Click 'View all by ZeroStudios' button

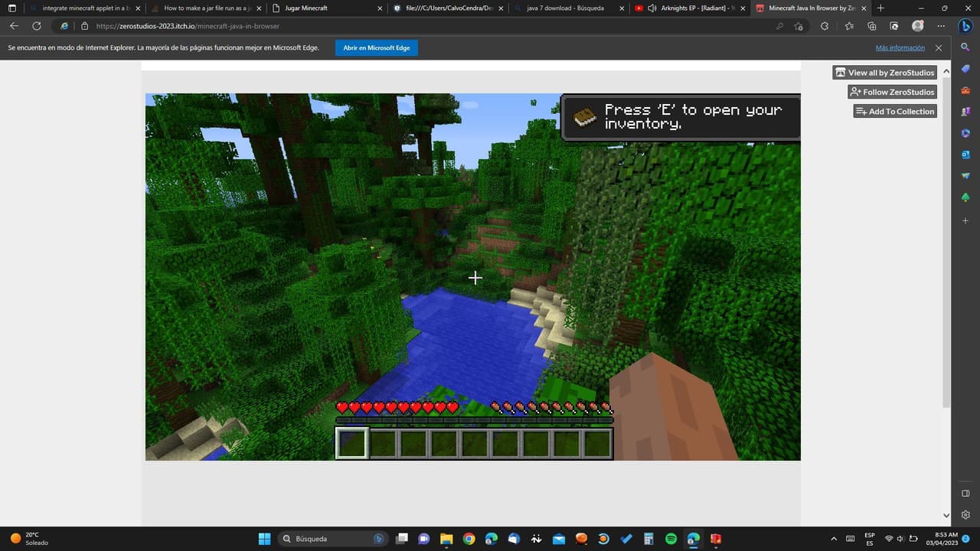click(885, 73)
